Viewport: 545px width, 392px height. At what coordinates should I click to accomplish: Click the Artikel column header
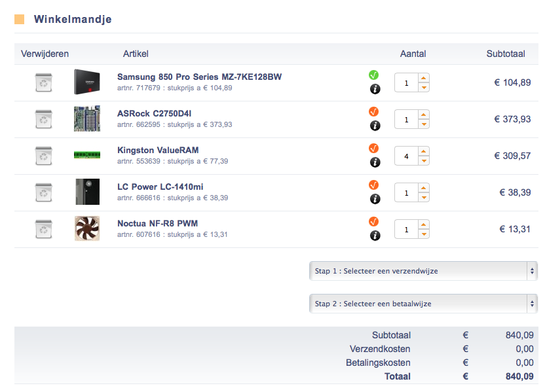tap(136, 54)
